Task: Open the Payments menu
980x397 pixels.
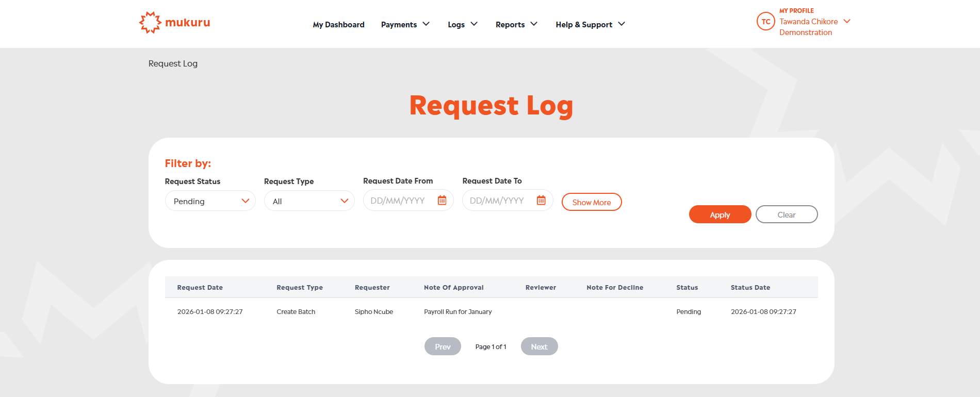Action: click(x=405, y=24)
